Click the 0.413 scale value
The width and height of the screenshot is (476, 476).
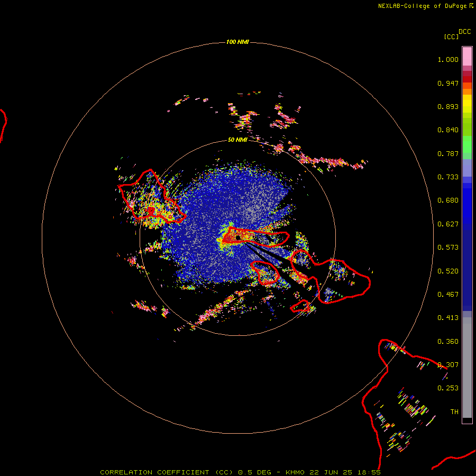pyautogui.click(x=448, y=318)
